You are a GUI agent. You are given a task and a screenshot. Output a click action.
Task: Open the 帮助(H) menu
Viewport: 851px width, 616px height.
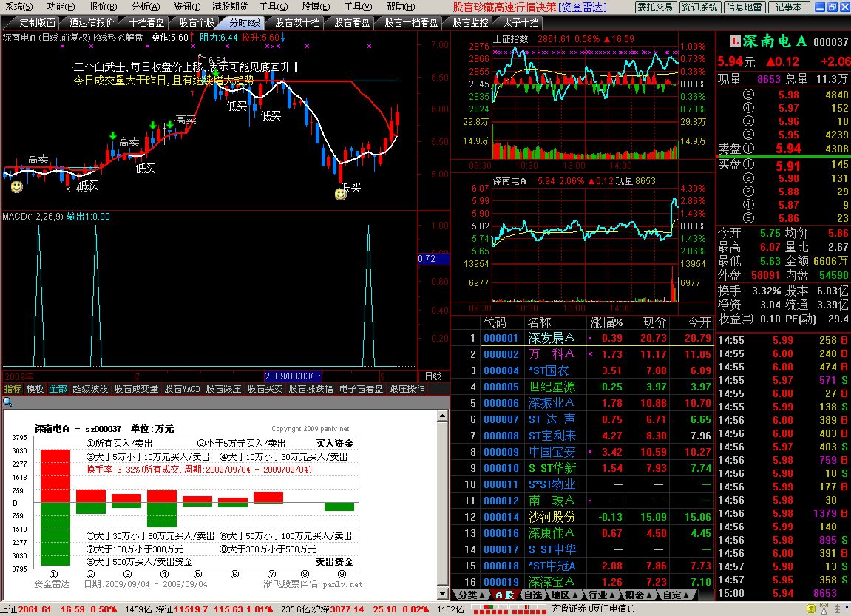click(401, 7)
